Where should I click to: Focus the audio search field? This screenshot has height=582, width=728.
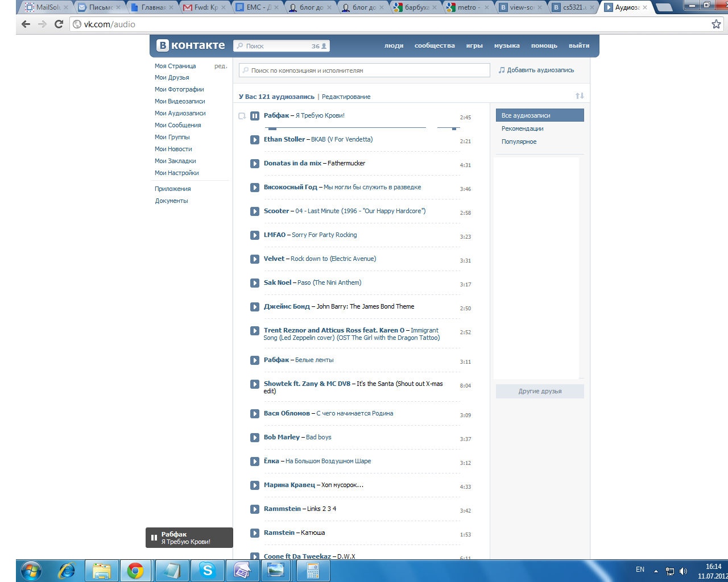[364, 70]
